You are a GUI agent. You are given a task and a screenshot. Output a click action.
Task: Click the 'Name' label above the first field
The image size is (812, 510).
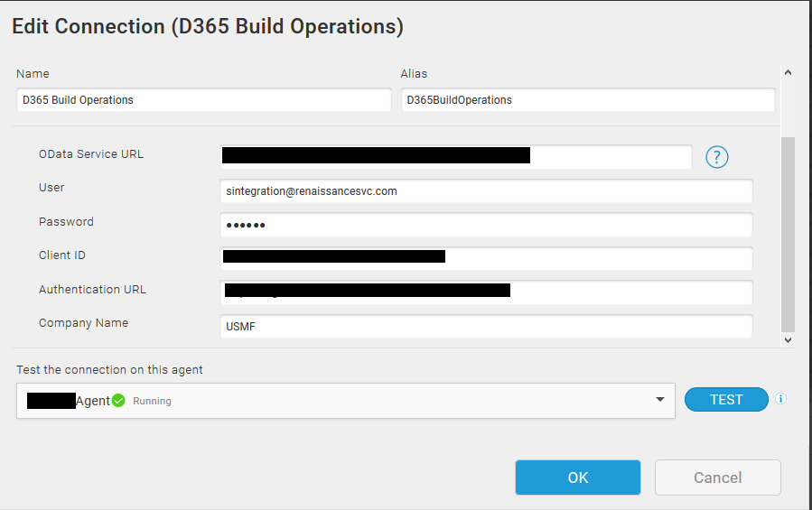(33, 73)
